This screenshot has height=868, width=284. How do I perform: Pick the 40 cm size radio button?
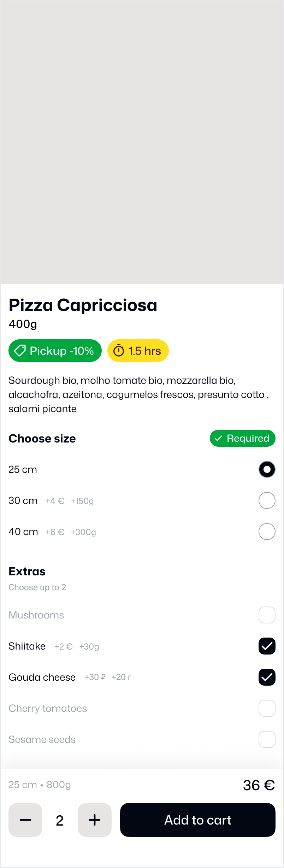(267, 532)
